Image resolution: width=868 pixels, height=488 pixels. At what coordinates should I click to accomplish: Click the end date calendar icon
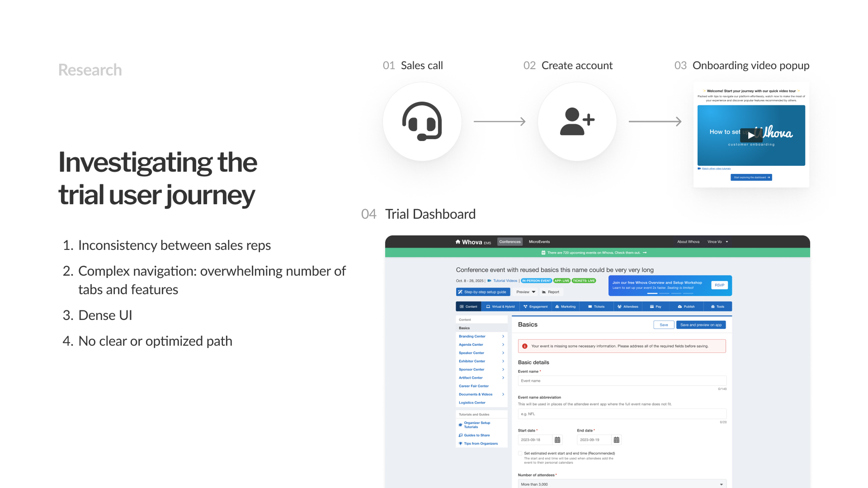(616, 440)
